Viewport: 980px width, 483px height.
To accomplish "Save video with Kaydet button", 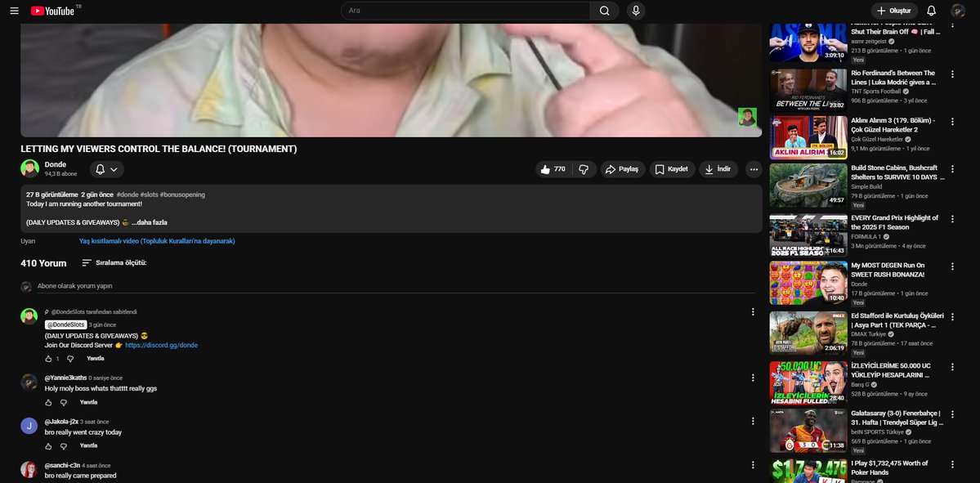I will [673, 169].
